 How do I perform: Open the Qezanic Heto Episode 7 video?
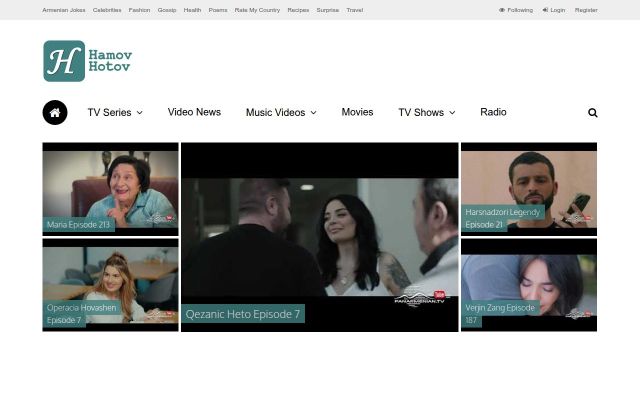[320, 237]
